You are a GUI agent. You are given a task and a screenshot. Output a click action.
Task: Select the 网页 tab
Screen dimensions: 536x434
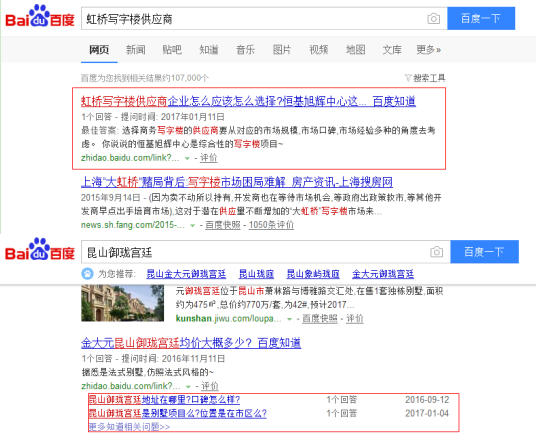99,50
